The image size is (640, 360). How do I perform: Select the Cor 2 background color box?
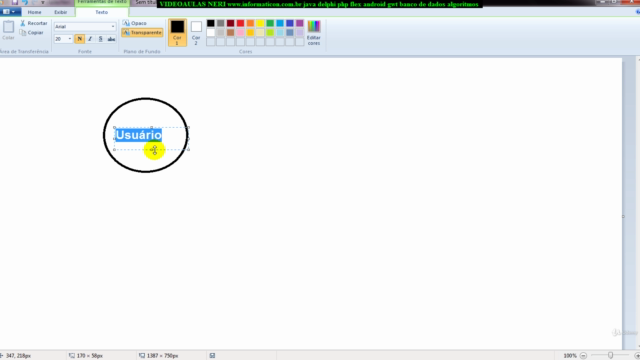(196, 32)
